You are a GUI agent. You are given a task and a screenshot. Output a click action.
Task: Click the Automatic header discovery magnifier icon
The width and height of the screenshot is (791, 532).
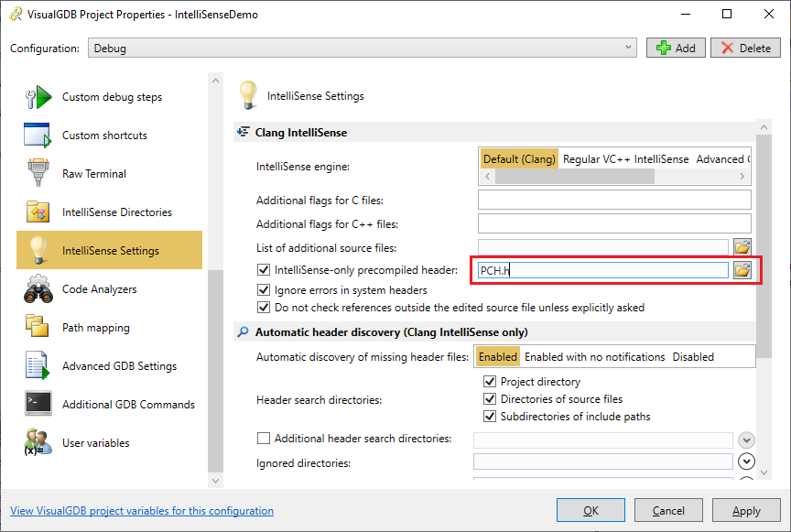(x=244, y=331)
